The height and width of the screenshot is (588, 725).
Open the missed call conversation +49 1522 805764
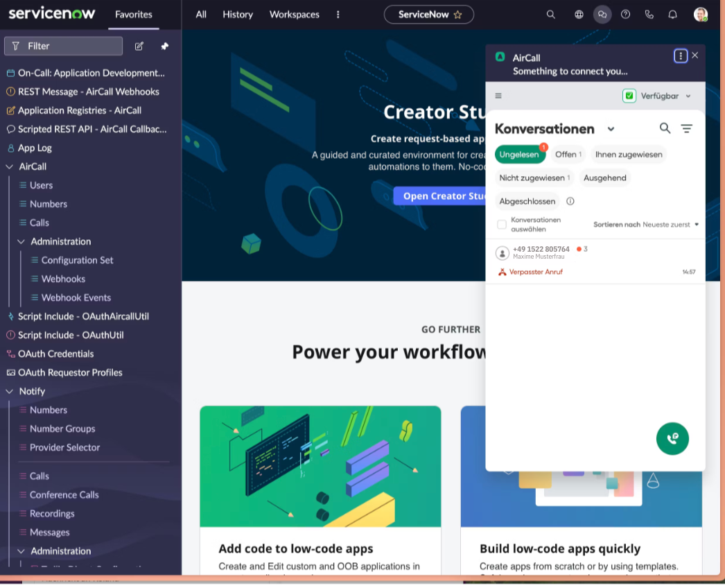(595, 261)
